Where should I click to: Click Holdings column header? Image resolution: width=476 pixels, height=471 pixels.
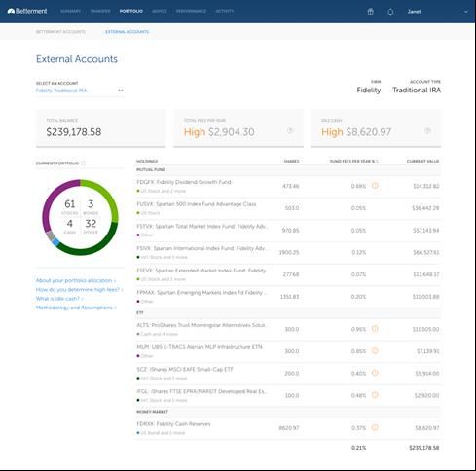tap(147, 162)
